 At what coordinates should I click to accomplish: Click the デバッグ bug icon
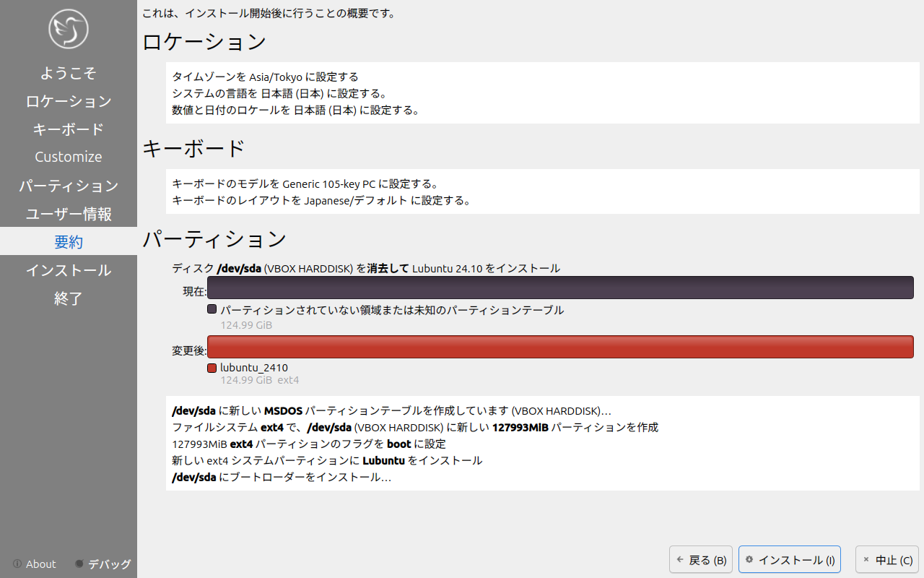coord(79,564)
